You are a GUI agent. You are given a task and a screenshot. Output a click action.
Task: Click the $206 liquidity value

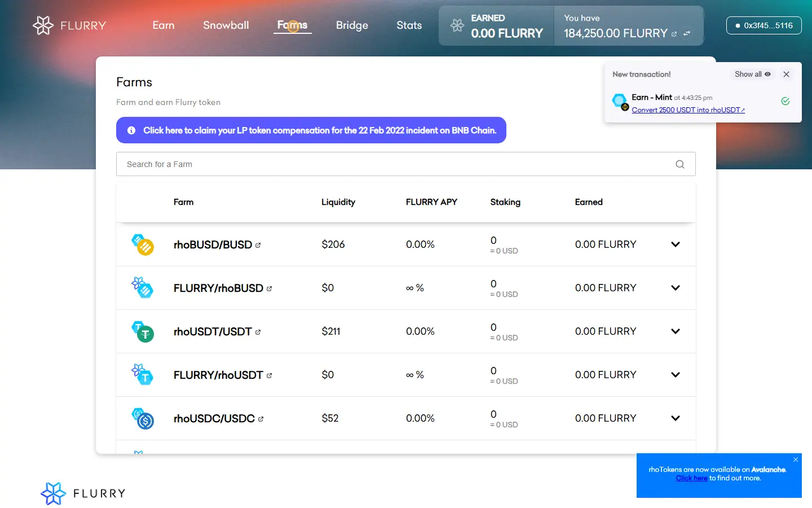[x=333, y=244]
